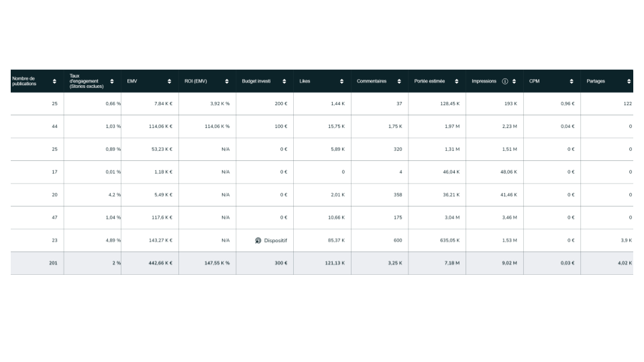
Task: Sort by EMV column arrows
Action: click(169, 81)
